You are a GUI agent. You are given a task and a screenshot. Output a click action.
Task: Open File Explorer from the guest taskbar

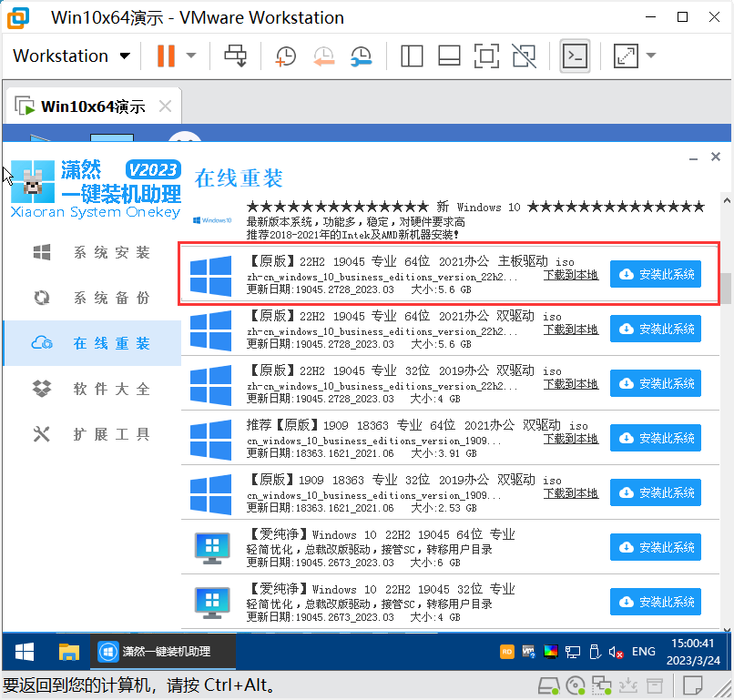point(69,652)
